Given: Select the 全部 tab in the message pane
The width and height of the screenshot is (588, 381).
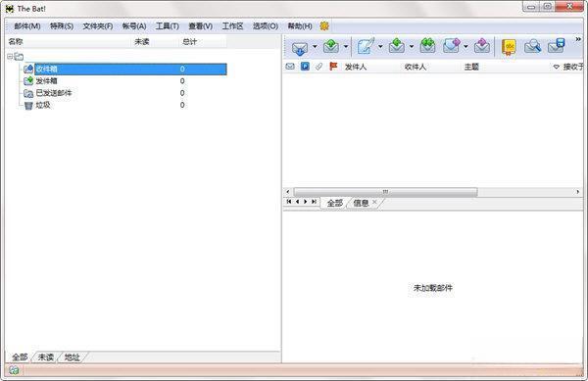Looking at the screenshot, I should (335, 203).
